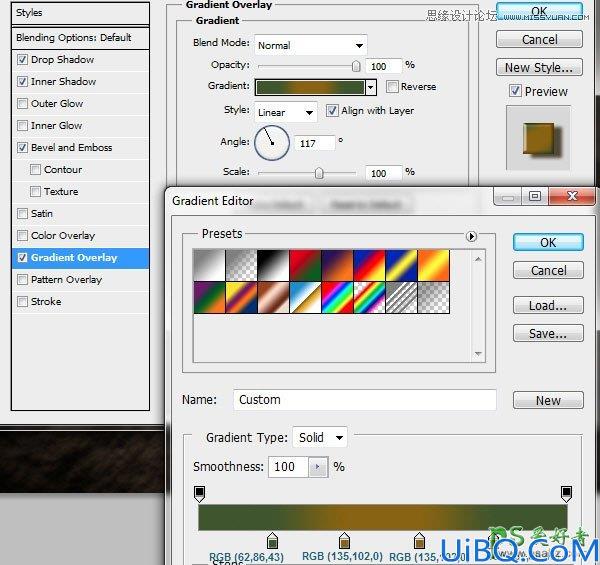
Task: Enable the Stroke style
Action: (x=23, y=301)
